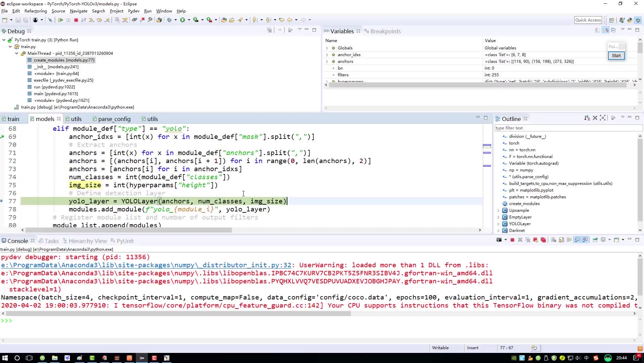The image size is (644, 363).
Task: Click Remove All Terminated Launches icon in Console
Action: click(528, 240)
